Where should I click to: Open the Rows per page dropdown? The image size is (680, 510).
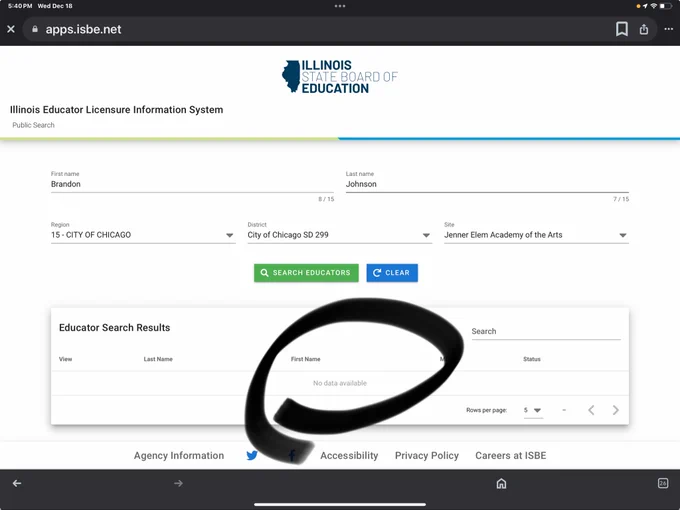[x=533, y=410]
